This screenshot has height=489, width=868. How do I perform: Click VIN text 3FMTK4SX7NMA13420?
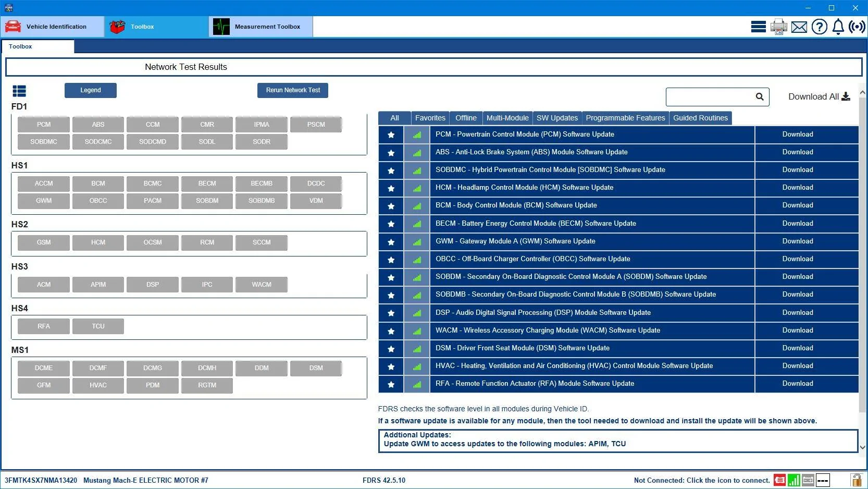[x=41, y=480]
